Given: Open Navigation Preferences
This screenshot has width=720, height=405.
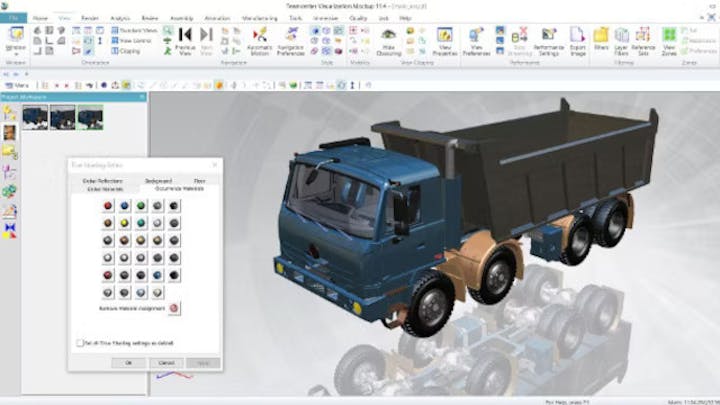Looking at the screenshot, I should tap(289, 39).
